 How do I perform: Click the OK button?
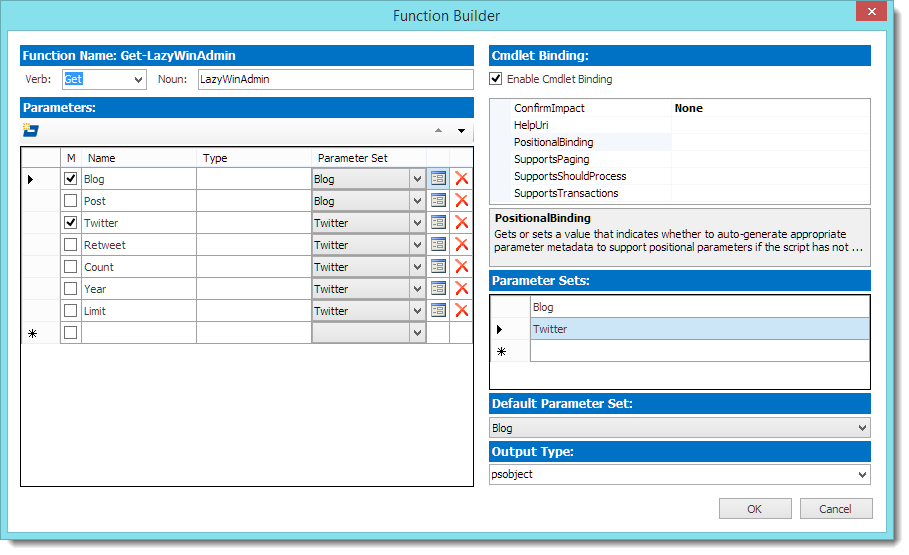pyautogui.click(x=755, y=509)
